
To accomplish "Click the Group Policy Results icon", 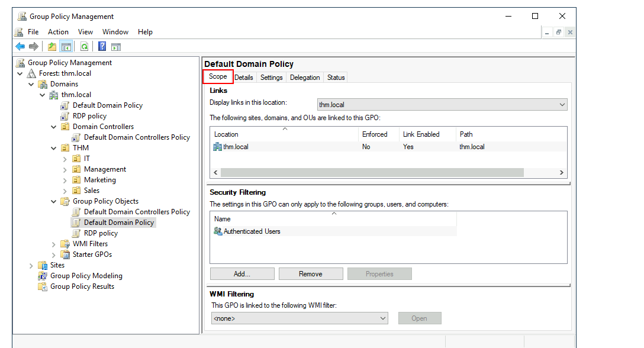I will pos(43,287).
